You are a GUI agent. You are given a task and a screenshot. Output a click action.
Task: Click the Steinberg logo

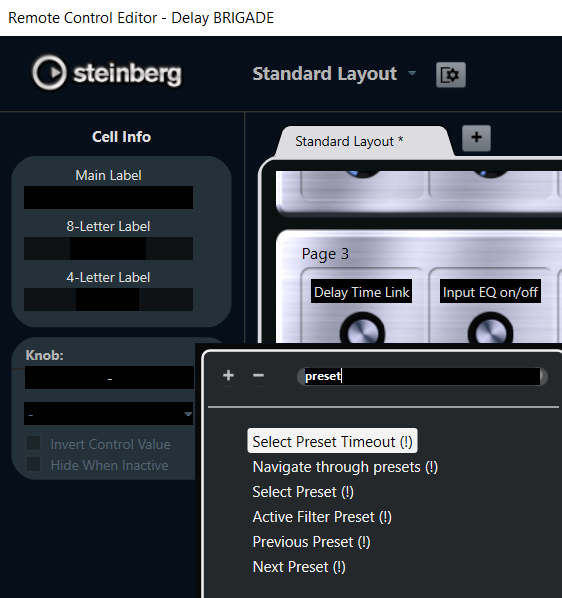click(107, 73)
